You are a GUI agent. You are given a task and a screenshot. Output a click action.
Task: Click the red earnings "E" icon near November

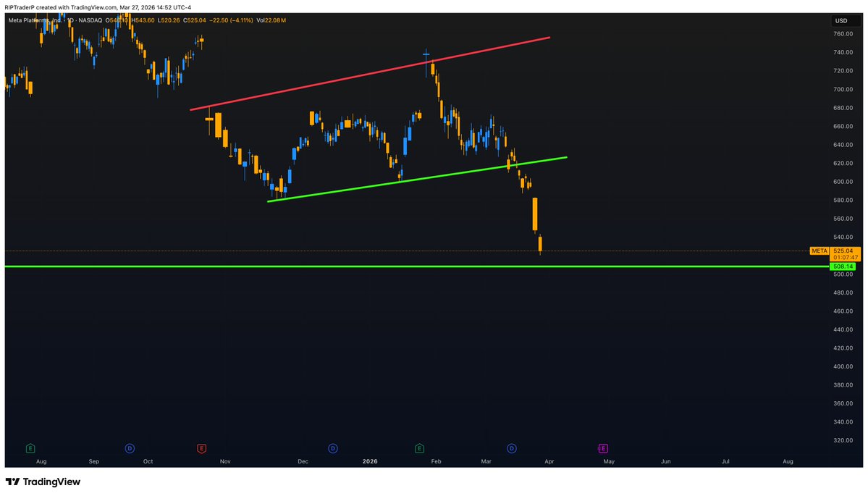201,448
